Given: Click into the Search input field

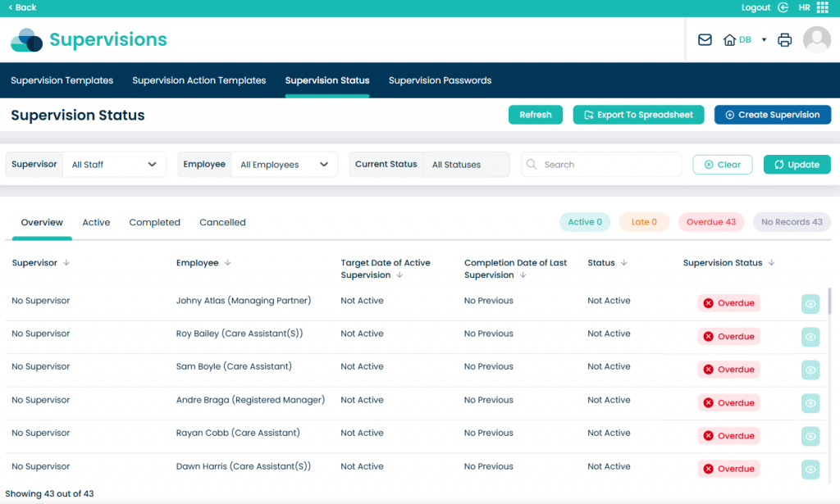Looking at the screenshot, I should coord(607,165).
